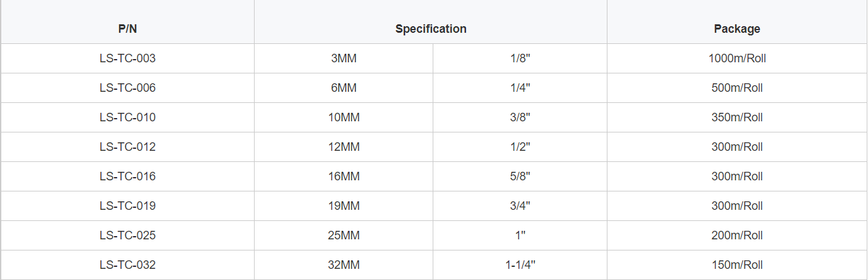Select part number LS-TC-006
Viewport: 868px width, 280px height.
click(128, 88)
